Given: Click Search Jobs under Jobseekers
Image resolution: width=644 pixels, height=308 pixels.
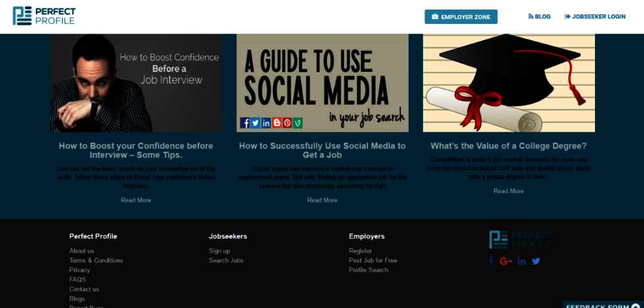Looking at the screenshot, I should tap(226, 260).
